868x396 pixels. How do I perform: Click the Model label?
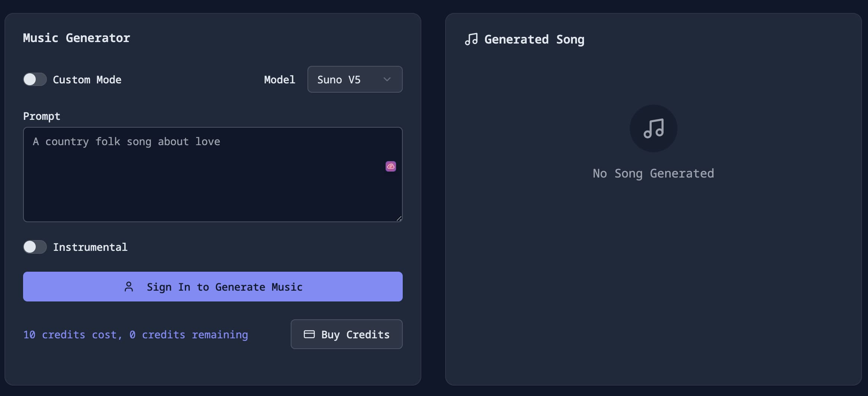pyautogui.click(x=280, y=80)
